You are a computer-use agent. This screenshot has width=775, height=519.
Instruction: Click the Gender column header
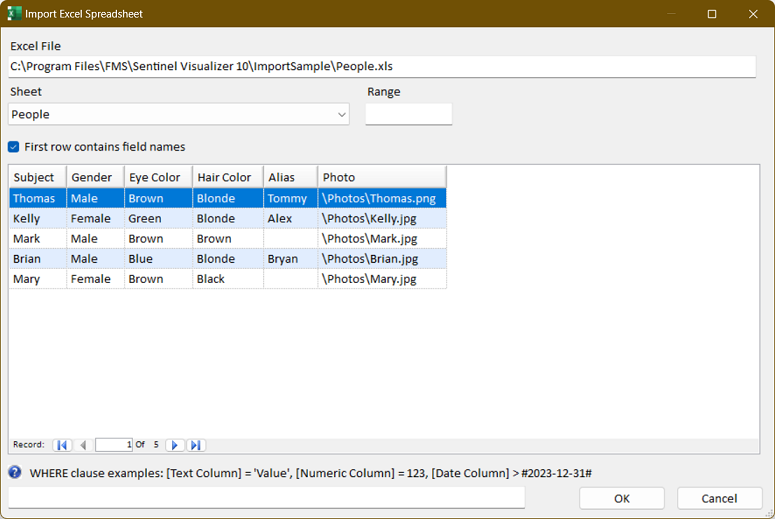[x=95, y=177]
